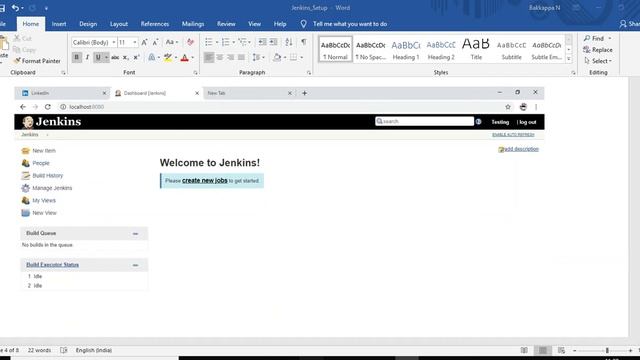Align text left in Paragraph group
Screen dimensions: 640x360
209,58
